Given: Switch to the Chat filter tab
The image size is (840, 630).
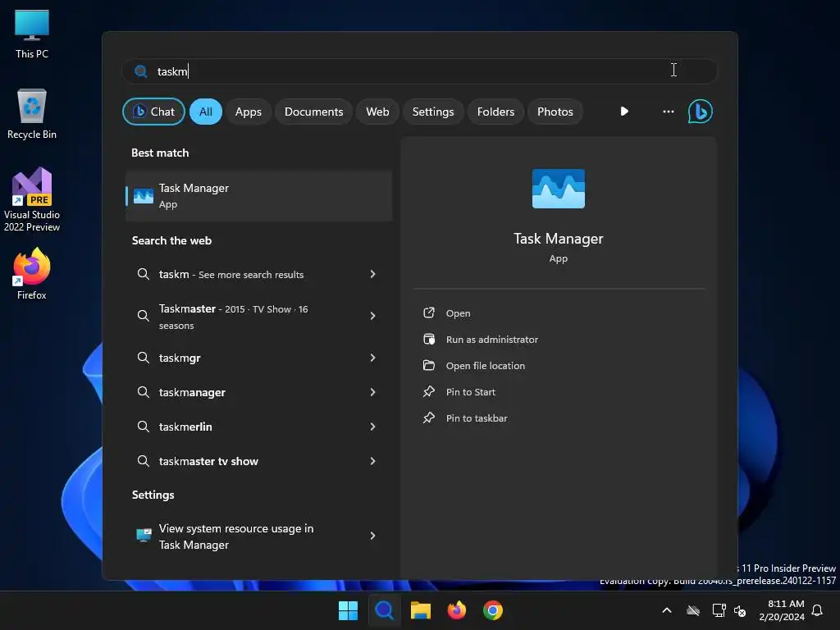Looking at the screenshot, I should point(153,112).
